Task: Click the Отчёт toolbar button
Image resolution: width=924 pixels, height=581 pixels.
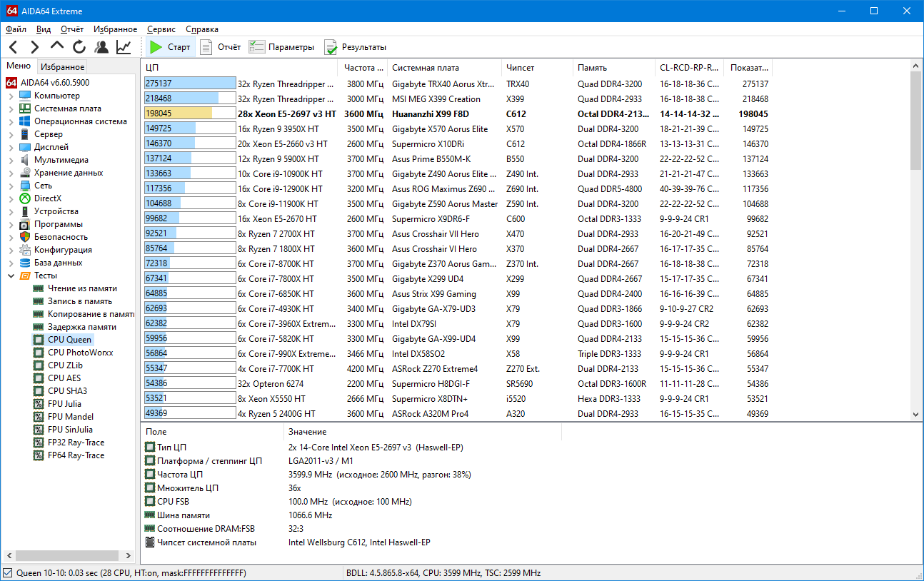Action: pos(220,47)
